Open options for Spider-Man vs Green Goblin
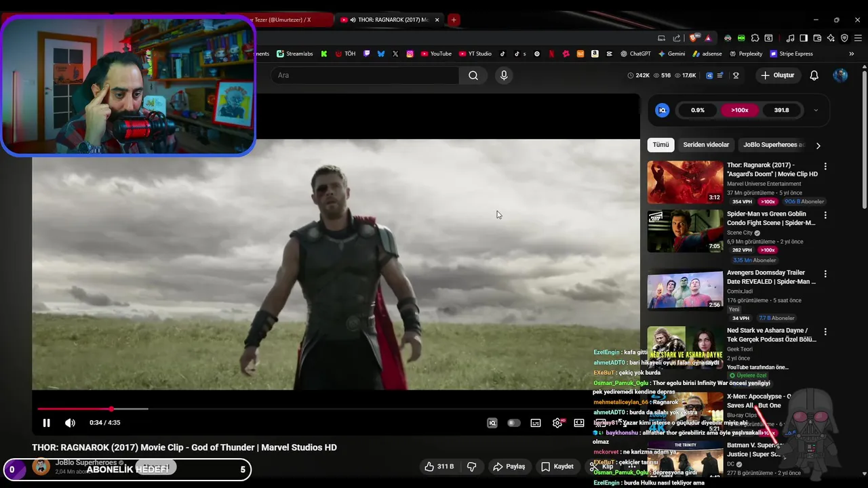The height and width of the screenshot is (488, 868). [825, 215]
